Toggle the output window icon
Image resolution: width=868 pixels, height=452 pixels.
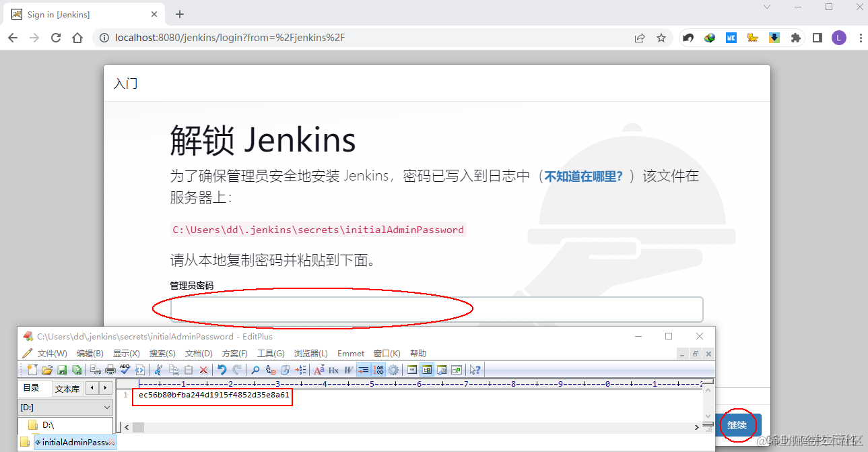pos(442,370)
